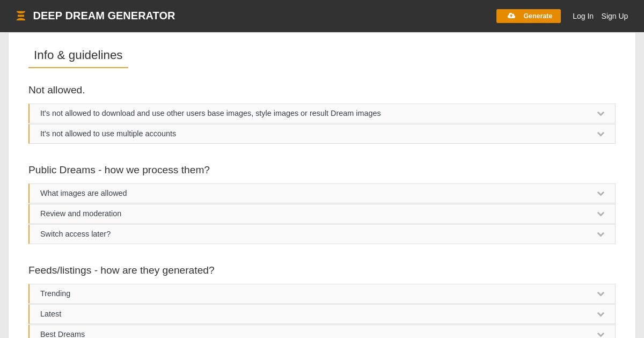Open the Log In page
644x338 pixels.
[x=583, y=16]
